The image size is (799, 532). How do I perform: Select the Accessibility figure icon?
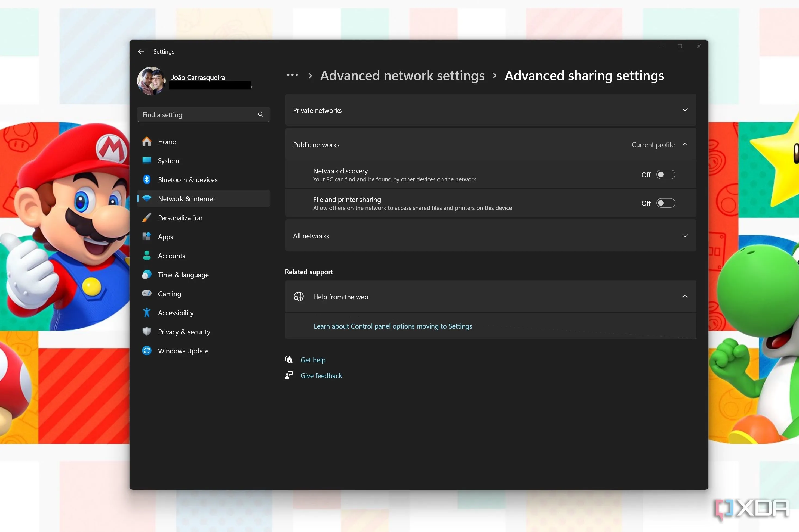coord(147,312)
